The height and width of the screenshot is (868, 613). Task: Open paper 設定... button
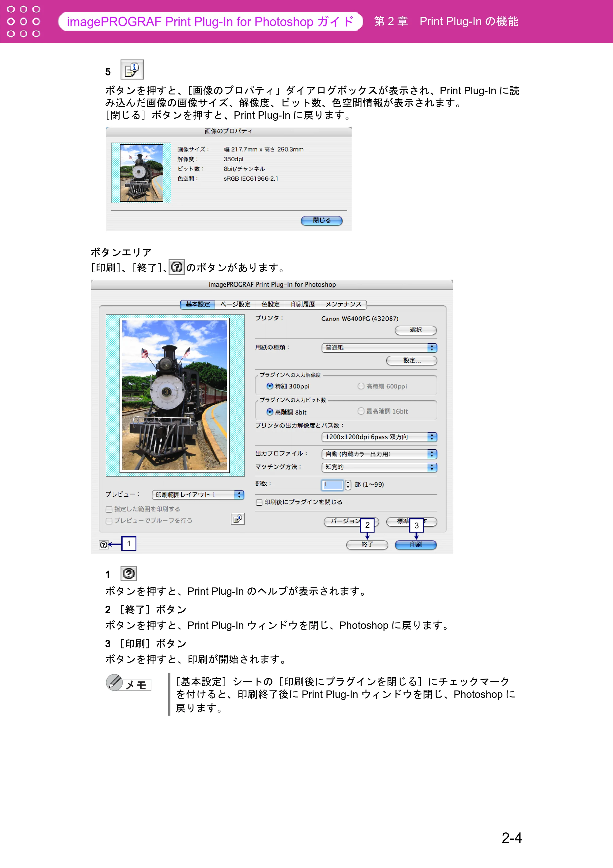click(x=412, y=360)
